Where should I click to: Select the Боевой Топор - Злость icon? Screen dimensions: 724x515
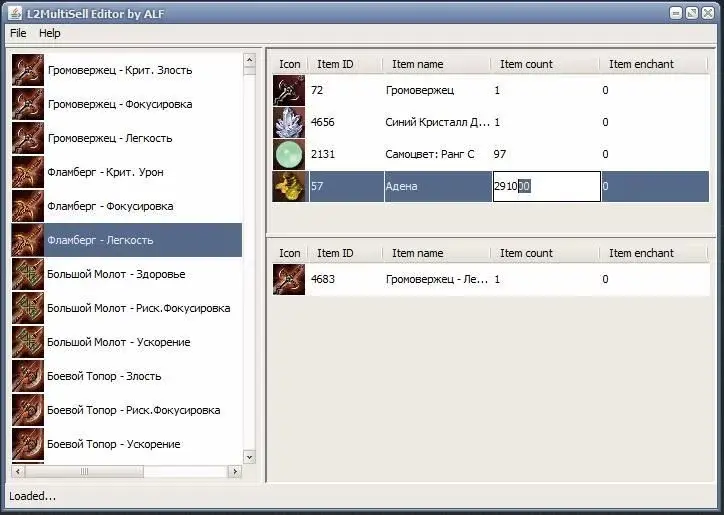(28, 376)
